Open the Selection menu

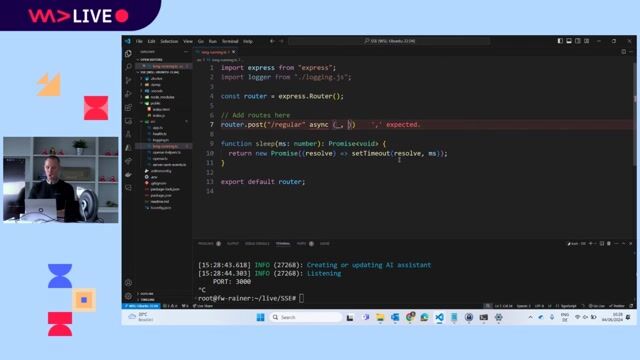[x=169, y=41]
